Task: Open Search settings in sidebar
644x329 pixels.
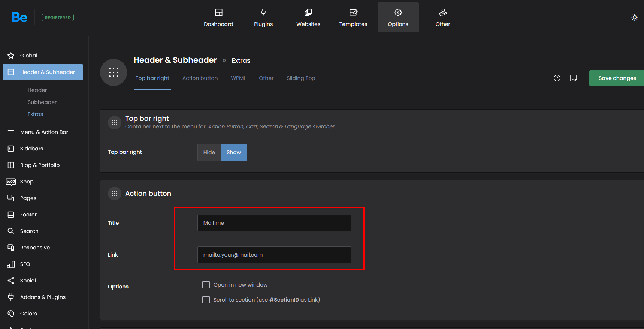Action: (43, 231)
